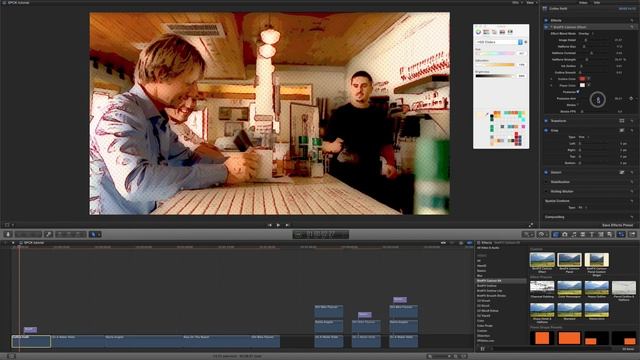Select the color palettes tab in color picker
This screenshot has width=640, height=360.
pos(494,32)
